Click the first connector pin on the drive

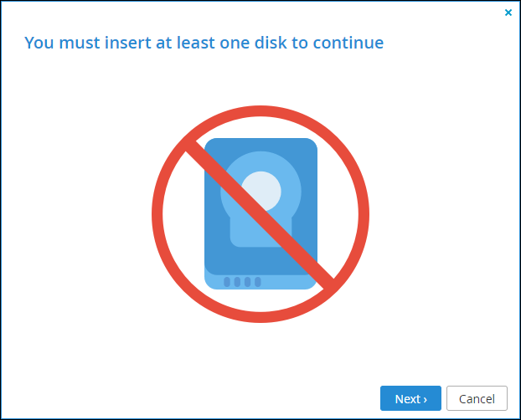[x=227, y=282]
